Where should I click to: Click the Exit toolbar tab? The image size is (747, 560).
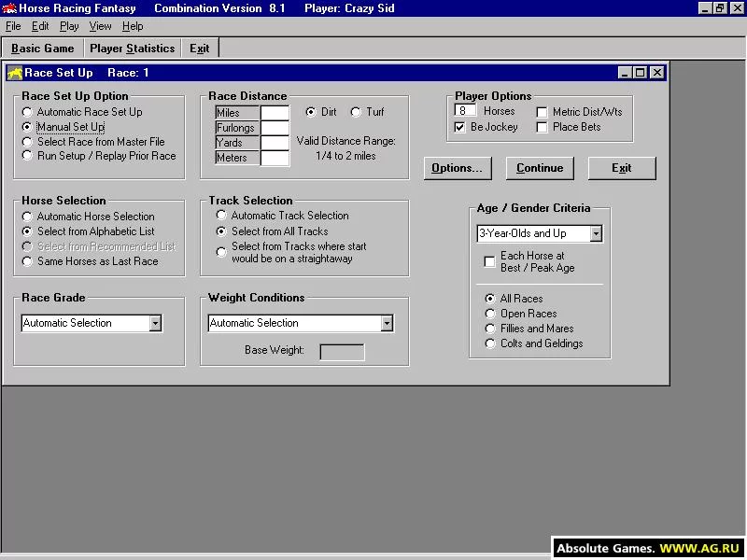(200, 49)
